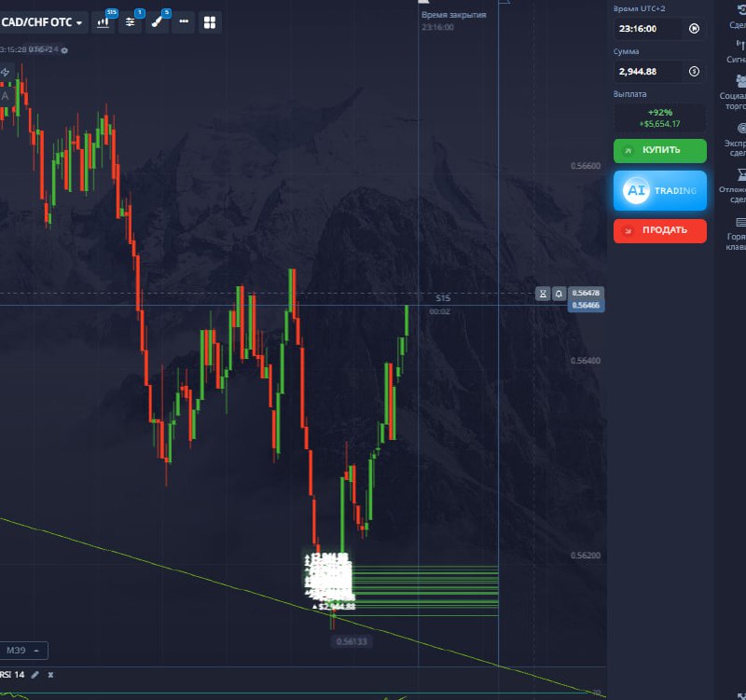Image resolution: width=746 pixels, height=700 pixels.
Task: Click the hourglass icon on price line
Action: pyautogui.click(x=544, y=293)
